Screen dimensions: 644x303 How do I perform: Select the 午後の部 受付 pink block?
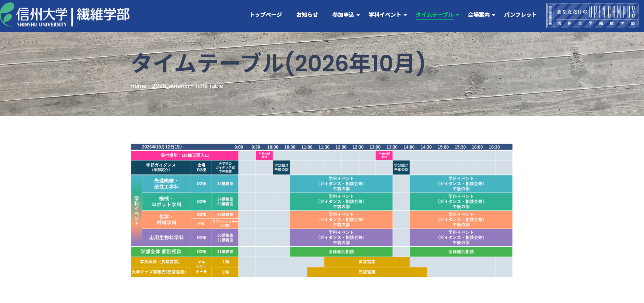click(384, 155)
